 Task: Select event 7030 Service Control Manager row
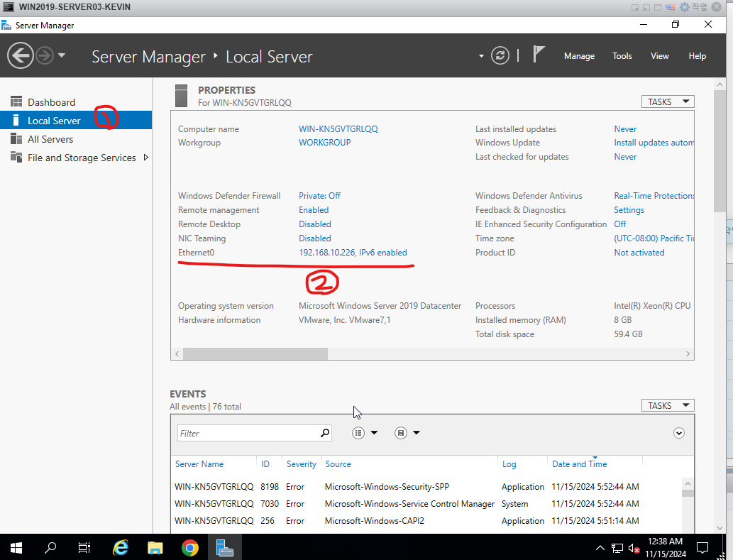click(x=426, y=503)
